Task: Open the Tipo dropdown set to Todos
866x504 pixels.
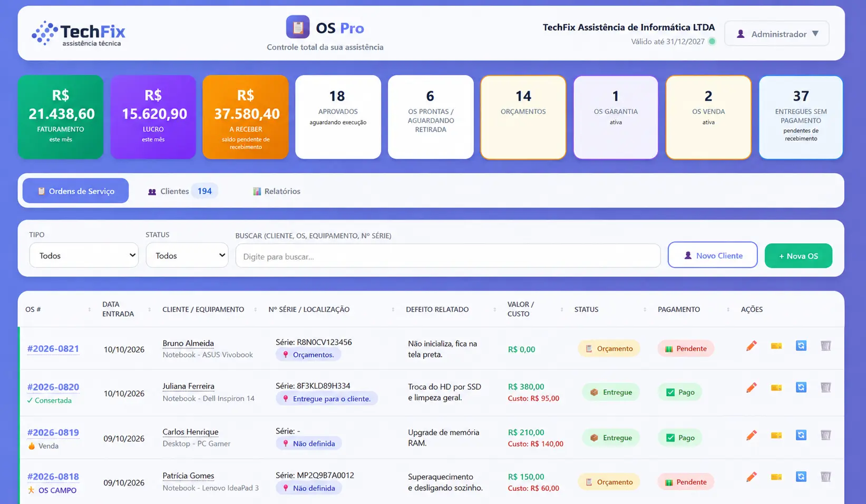Action: pyautogui.click(x=84, y=255)
